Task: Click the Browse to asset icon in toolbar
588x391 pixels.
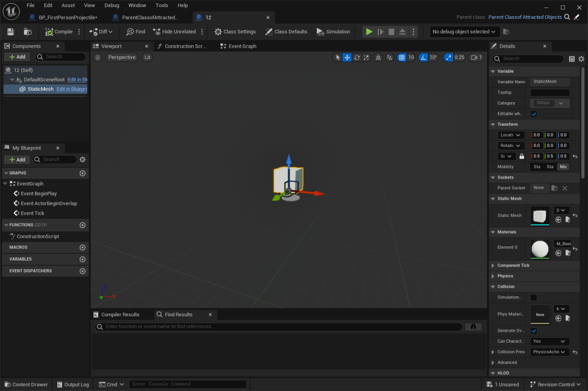Action: pos(28,32)
